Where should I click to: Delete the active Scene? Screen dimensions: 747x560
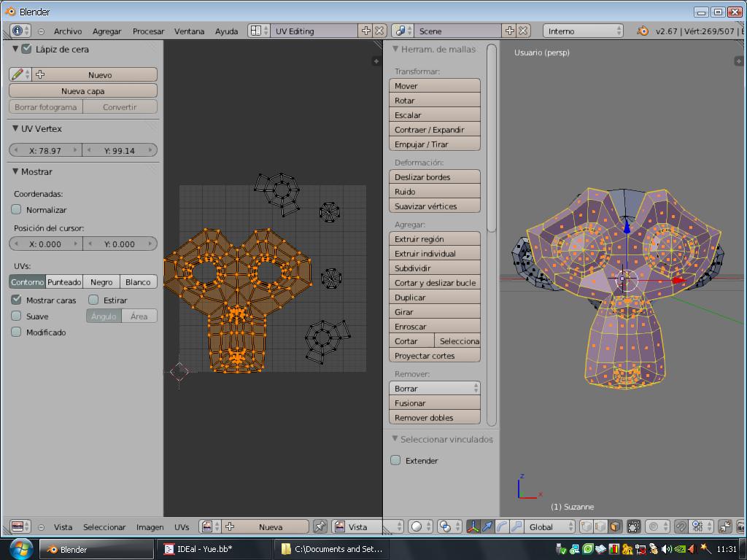click(x=523, y=31)
